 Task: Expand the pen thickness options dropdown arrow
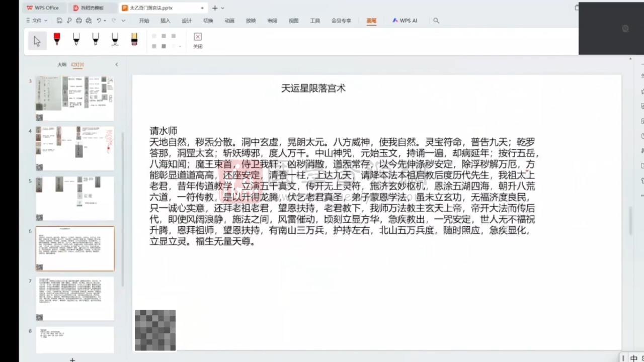[180, 46]
